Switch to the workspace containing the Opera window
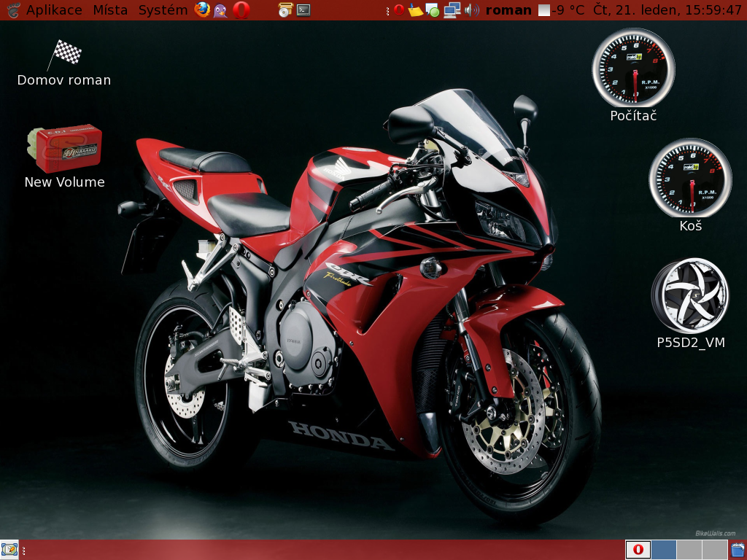 tap(638, 550)
